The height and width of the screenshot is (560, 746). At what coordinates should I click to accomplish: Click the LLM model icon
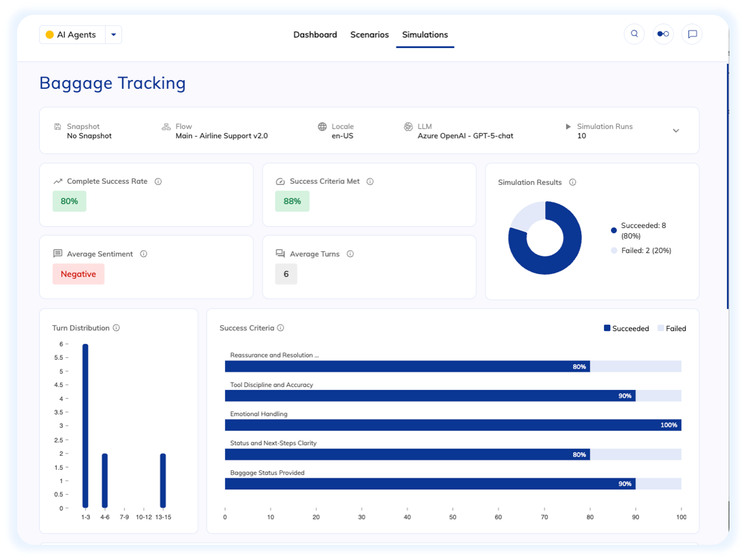408,127
